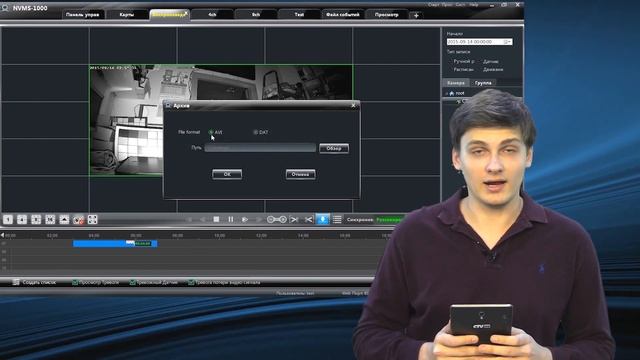Open the extra layouts arrow-up icon

coord(64,220)
